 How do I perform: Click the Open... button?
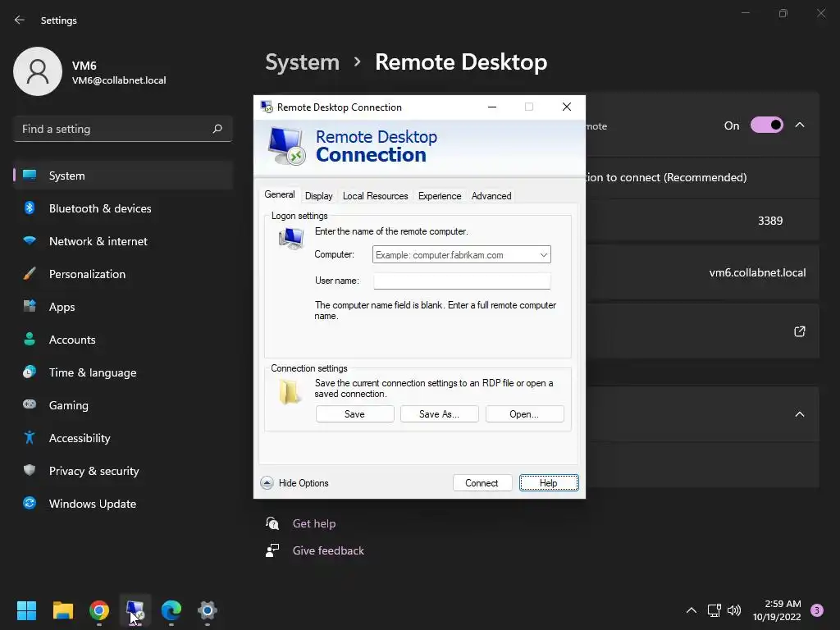tap(524, 414)
